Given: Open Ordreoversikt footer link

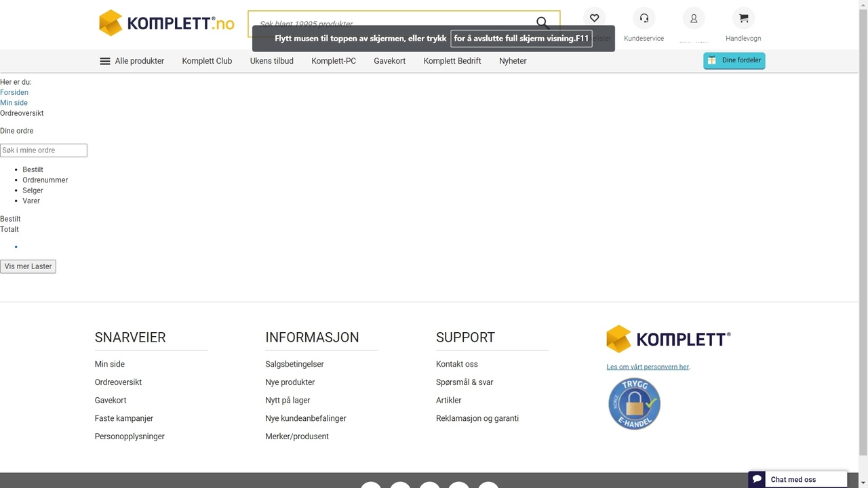Looking at the screenshot, I should point(118,382).
